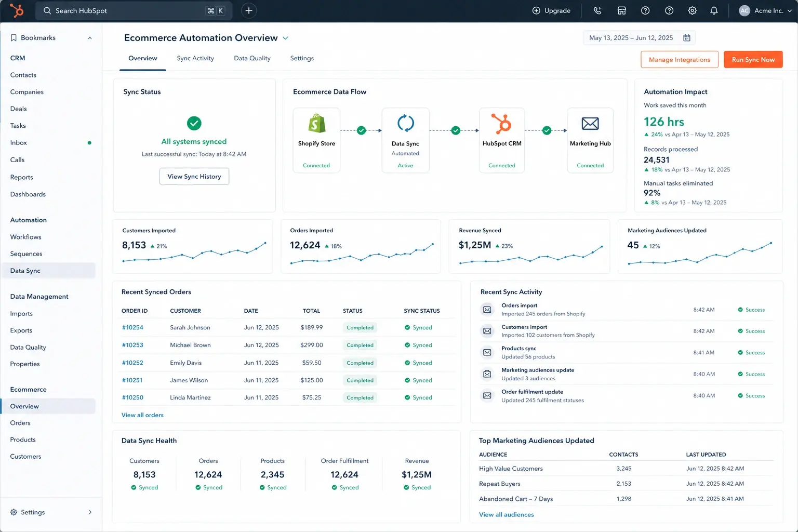Click Run Sync Now button
This screenshot has width=798, height=532.
coord(753,60)
